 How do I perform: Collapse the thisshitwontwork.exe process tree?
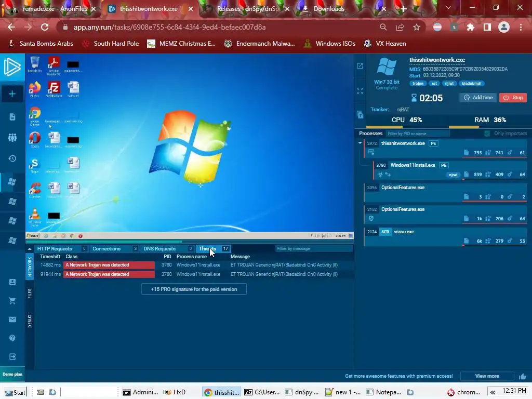(x=360, y=143)
